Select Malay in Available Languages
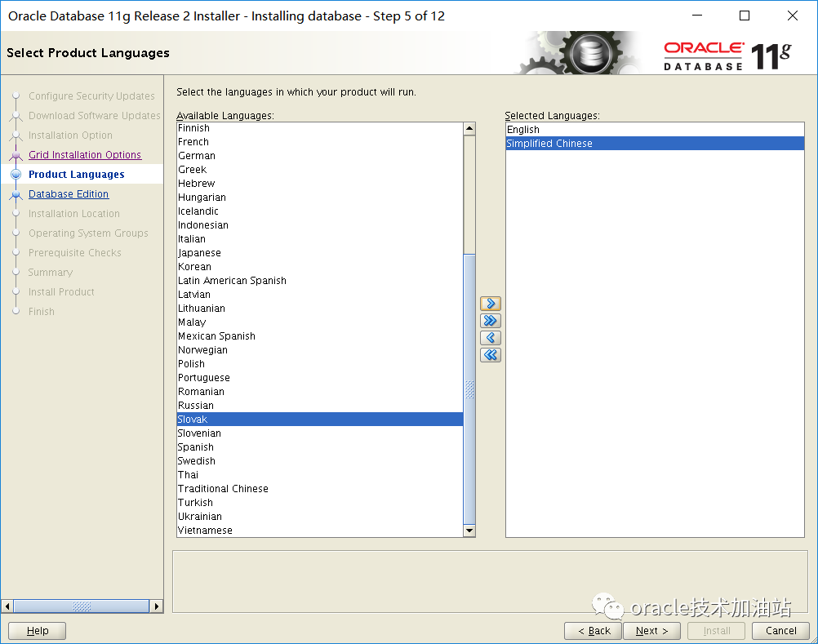Viewport: 818px width, 644px height. tap(320, 322)
